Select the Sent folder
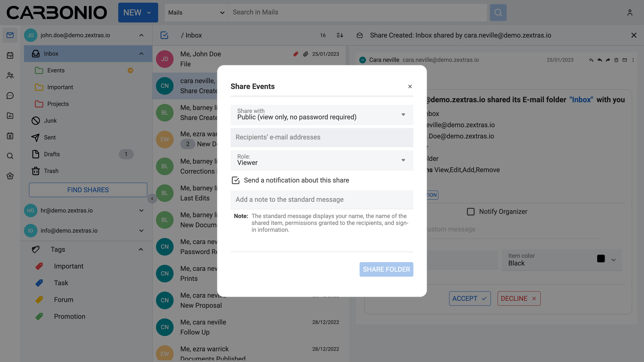 tap(50, 137)
